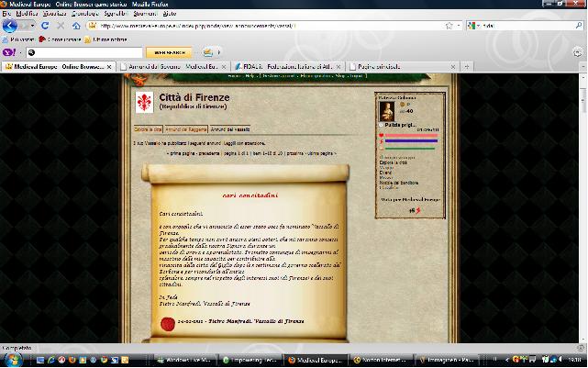Image resolution: width=588 pixels, height=368 pixels.
Task: Click the Yahoo toolbar logo icon
Action: tap(11, 53)
